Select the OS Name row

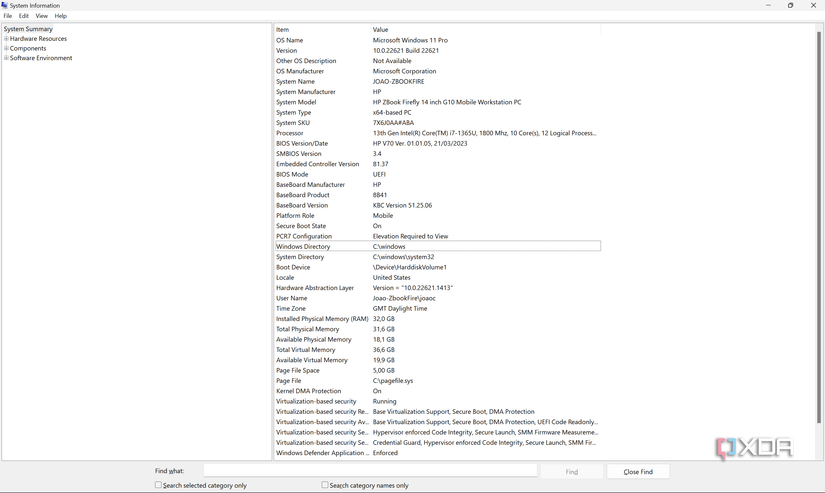click(x=437, y=40)
